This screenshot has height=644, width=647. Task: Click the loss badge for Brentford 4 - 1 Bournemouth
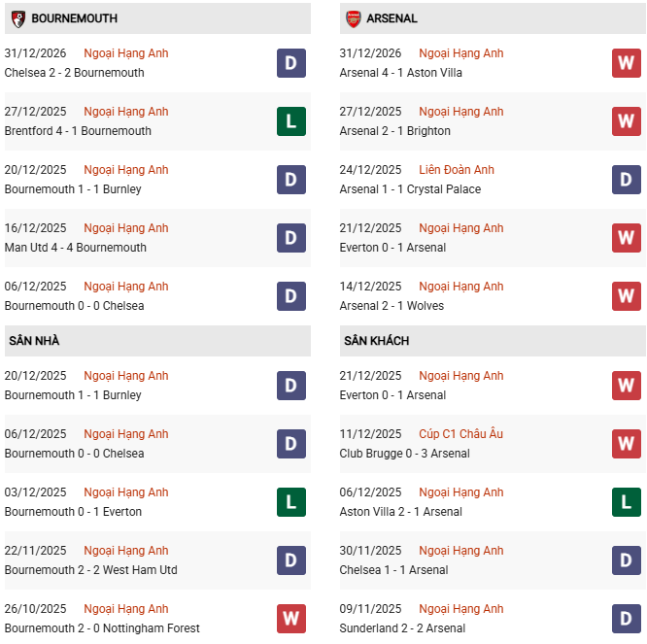click(x=291, y=121)
